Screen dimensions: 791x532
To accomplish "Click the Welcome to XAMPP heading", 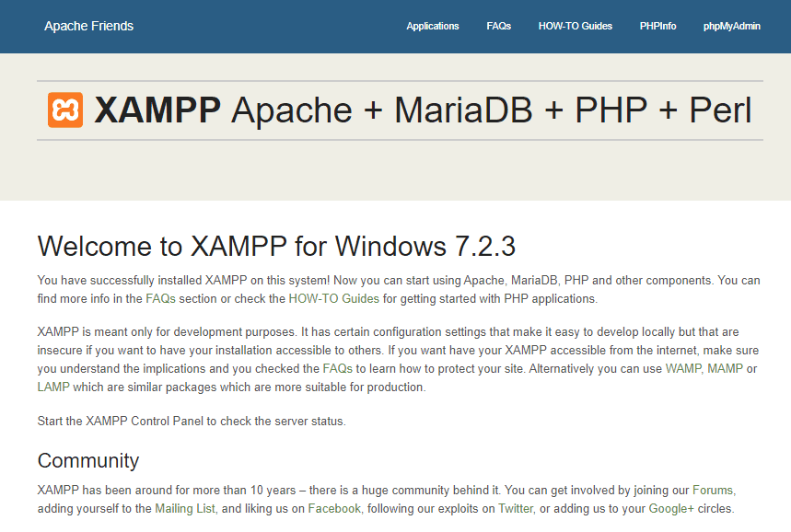I will coord(274,246).
